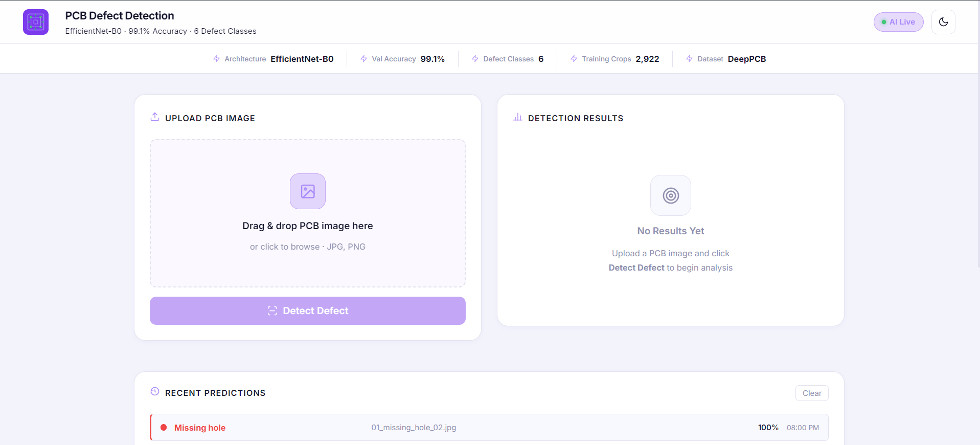Click the green dot in AI Live badge

[x=884, y=22]
